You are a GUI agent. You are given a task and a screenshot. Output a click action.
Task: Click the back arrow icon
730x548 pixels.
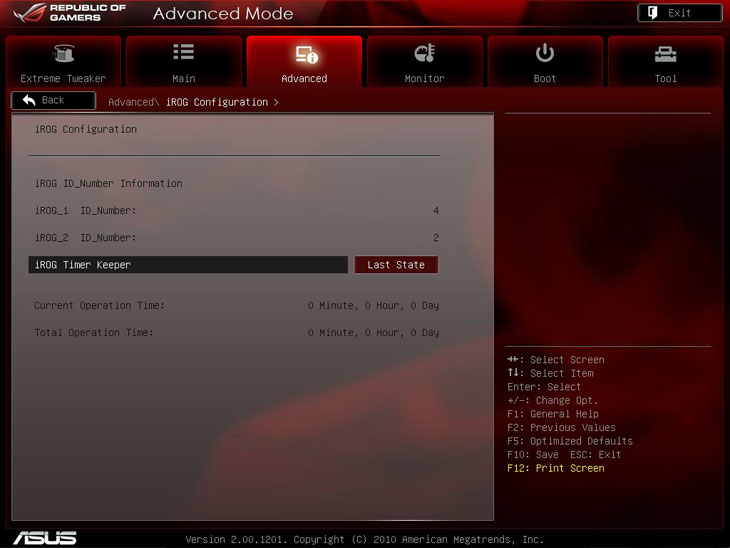[29, 101]
